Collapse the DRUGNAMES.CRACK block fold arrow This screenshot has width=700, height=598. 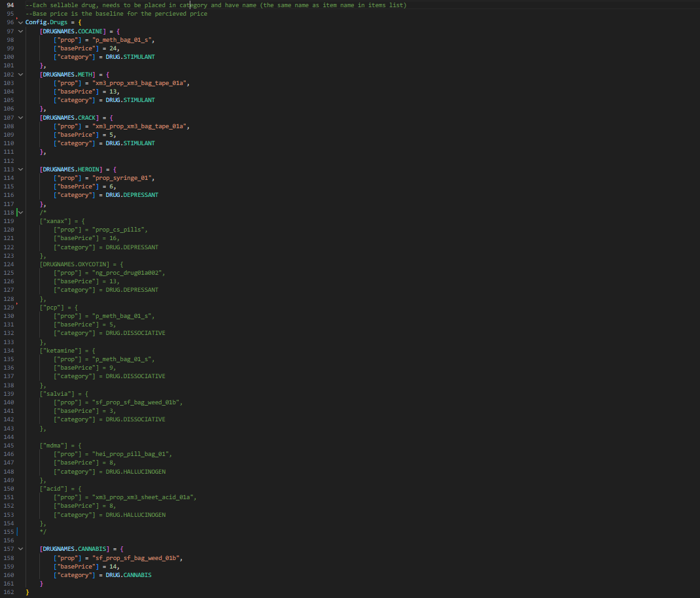20,118
